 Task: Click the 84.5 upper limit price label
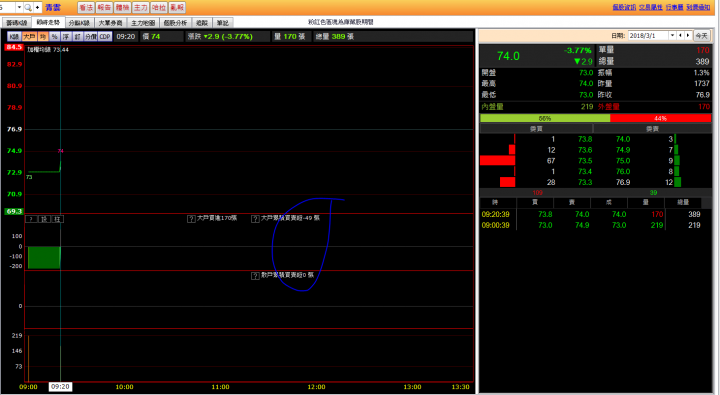click(x=14, y=47)
